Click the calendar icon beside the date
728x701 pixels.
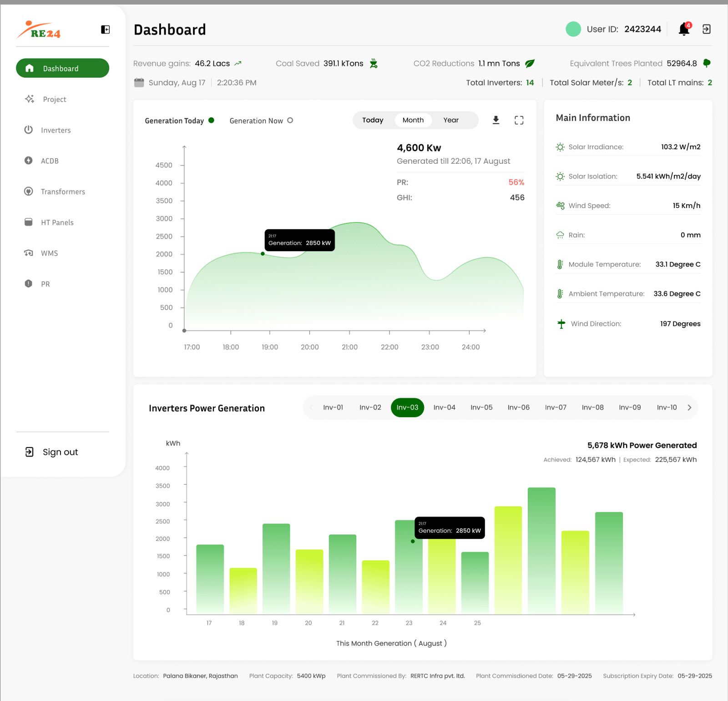pos(139,83)
